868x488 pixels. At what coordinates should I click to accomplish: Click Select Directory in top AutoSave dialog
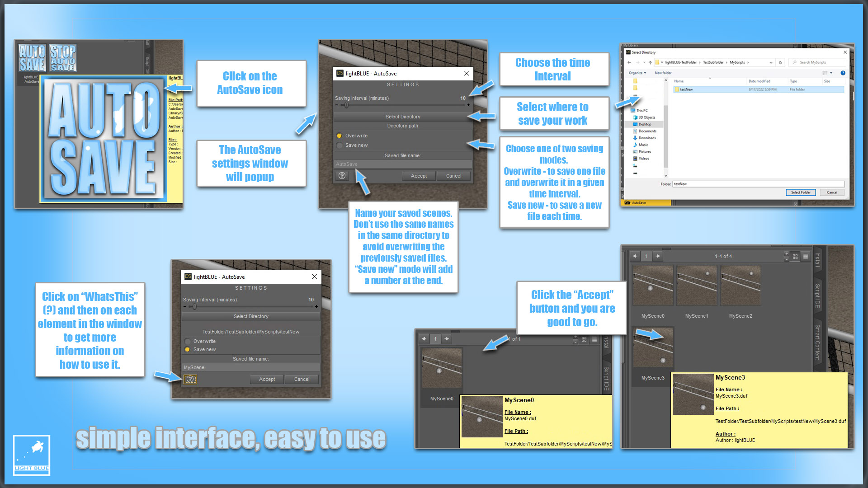[403, 117]
